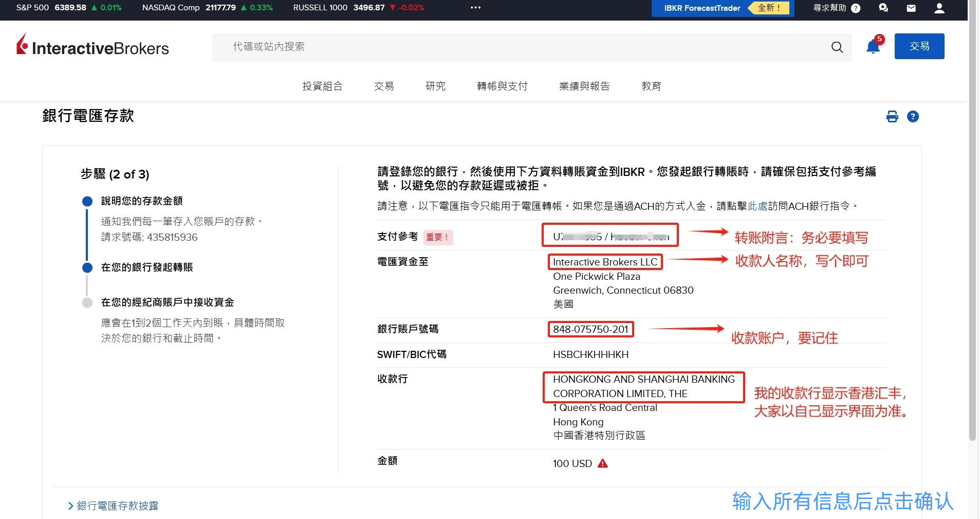The image size is (980, 519).
Task: Click the search magnifier icon
Action: 837,47
